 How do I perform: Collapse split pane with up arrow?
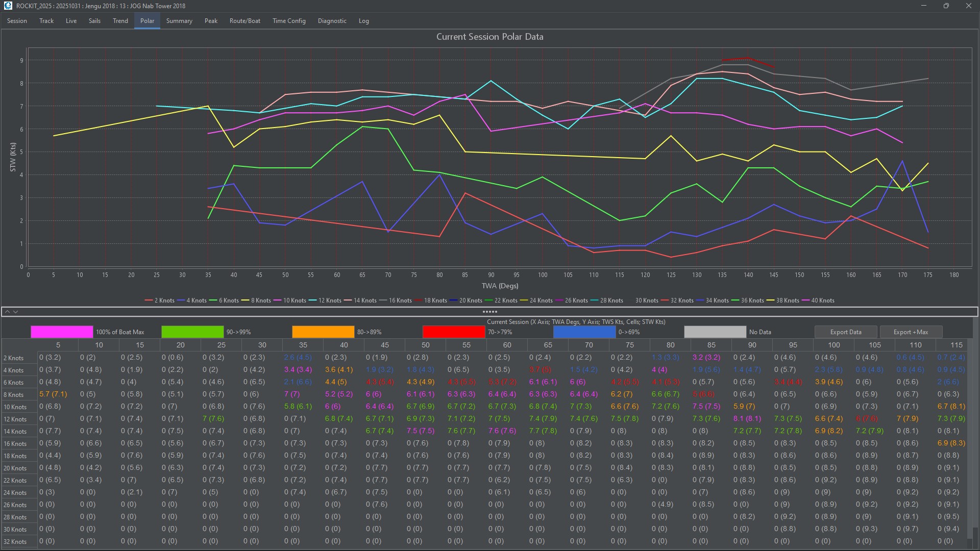tap(7, 312)
